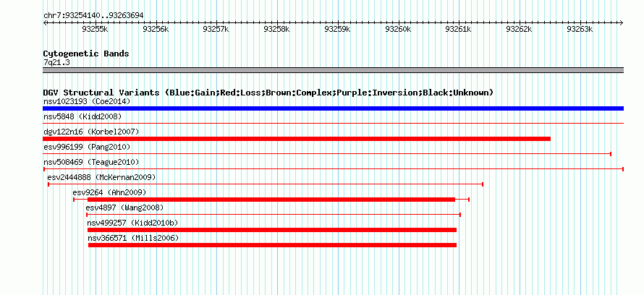The width and height of the screenshot is (644, 295).
Task: Click the 93259k ruler tick label
Action: pyautogui.click(x=338, y=29)
